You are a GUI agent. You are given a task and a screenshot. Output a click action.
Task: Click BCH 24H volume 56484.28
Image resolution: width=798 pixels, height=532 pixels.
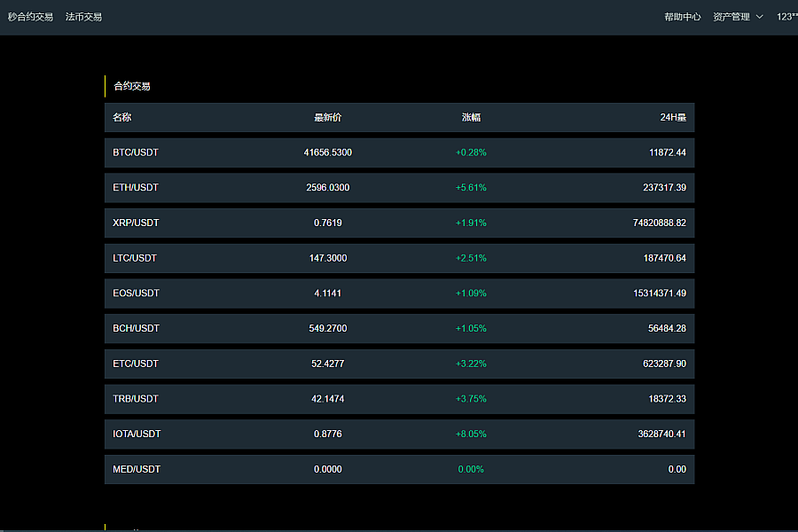[x=667, y=328]
